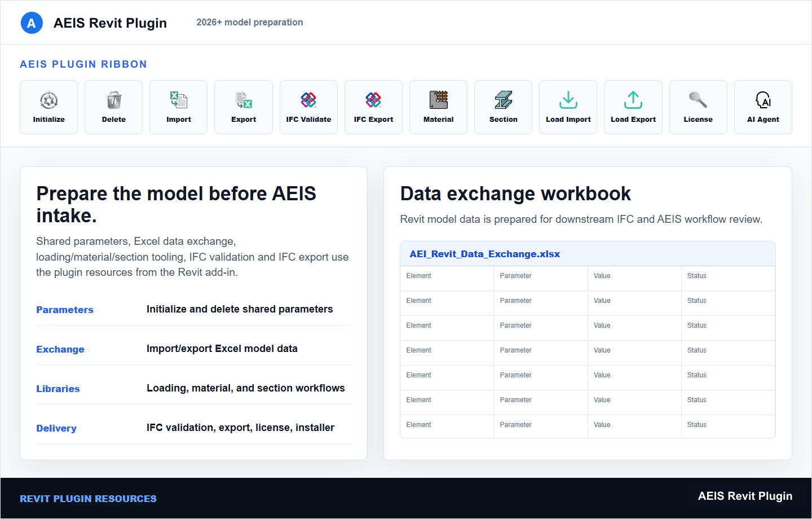Click the 'Prepare the model before AEIS intake.' heading

[x=176, y=204]
